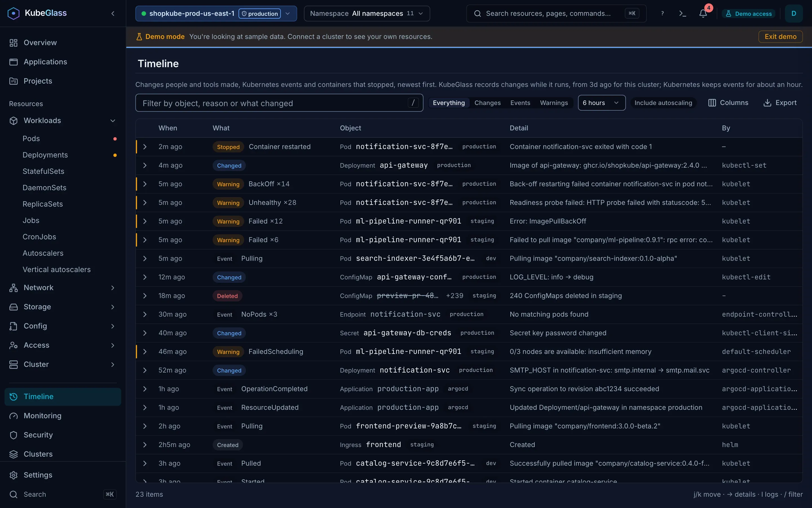Open the terminal prompt icon
The image size is (812, 508).
click(x=683, y=14)
